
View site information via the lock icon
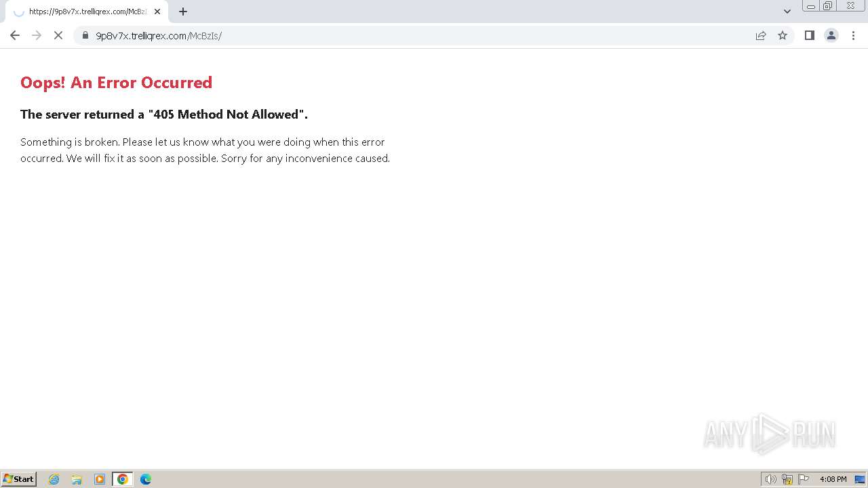(85, 35)
